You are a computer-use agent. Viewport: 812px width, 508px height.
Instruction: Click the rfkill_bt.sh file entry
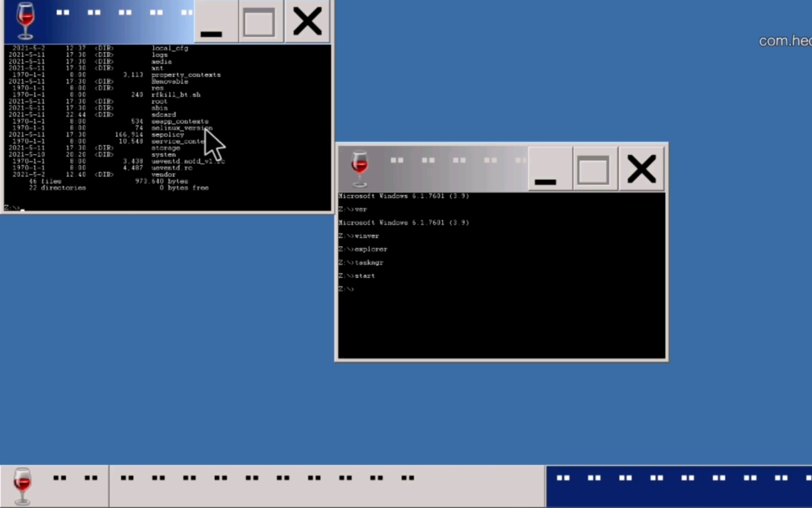[x=176, y=95]
